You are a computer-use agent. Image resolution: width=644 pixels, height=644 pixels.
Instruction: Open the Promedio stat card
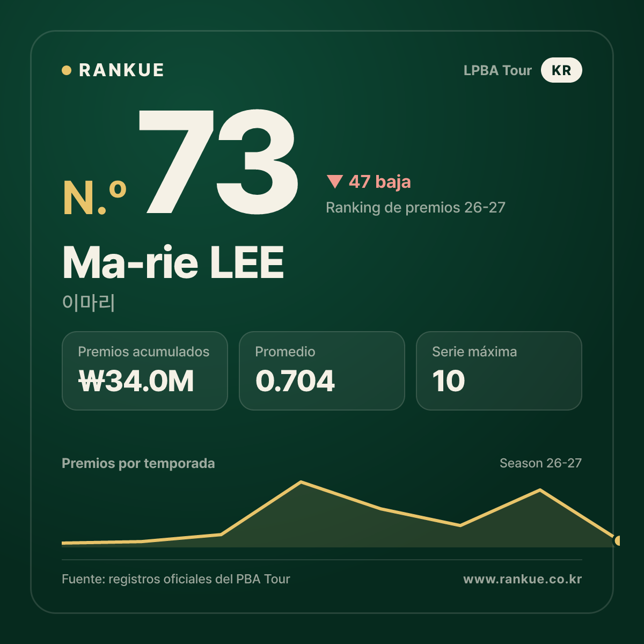322,371
